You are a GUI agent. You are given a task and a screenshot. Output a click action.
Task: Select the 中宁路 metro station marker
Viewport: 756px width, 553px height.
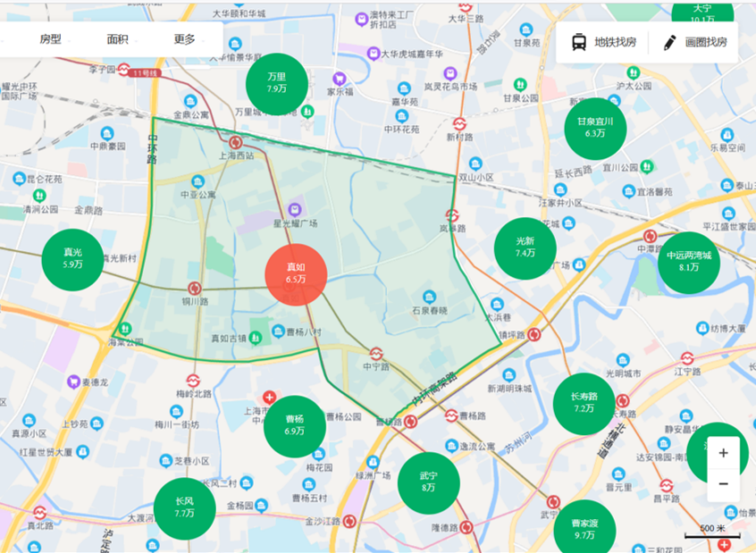pyautogui.click(x=376, y=354)
